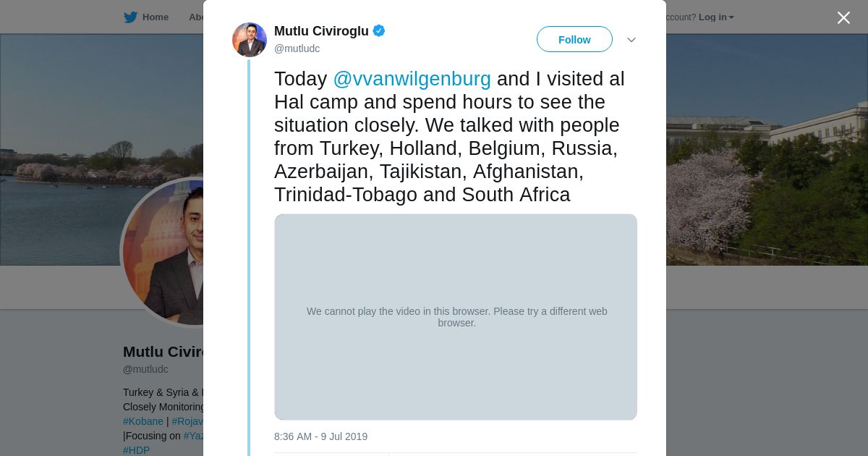Open the #HDP hashtag in bio
This screenshot has height=456, width=868.
[136, 450]
